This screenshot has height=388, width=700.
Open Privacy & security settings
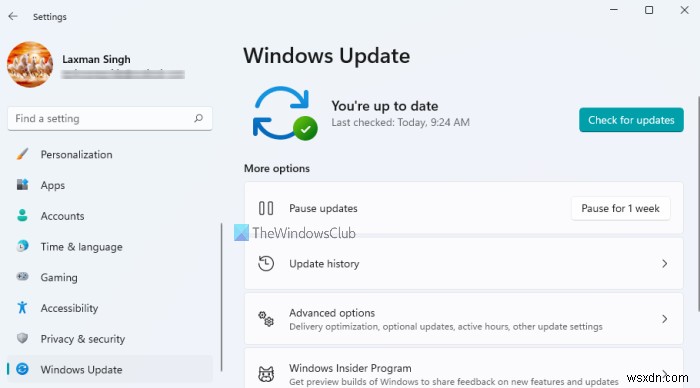(x=110, y=339)
